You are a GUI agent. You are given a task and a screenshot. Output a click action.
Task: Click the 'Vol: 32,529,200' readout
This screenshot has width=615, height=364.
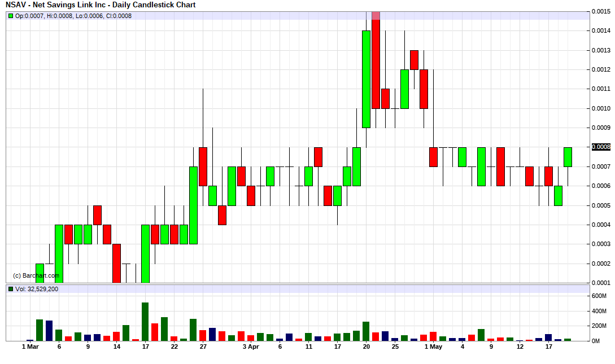click(x=37, y=289)
